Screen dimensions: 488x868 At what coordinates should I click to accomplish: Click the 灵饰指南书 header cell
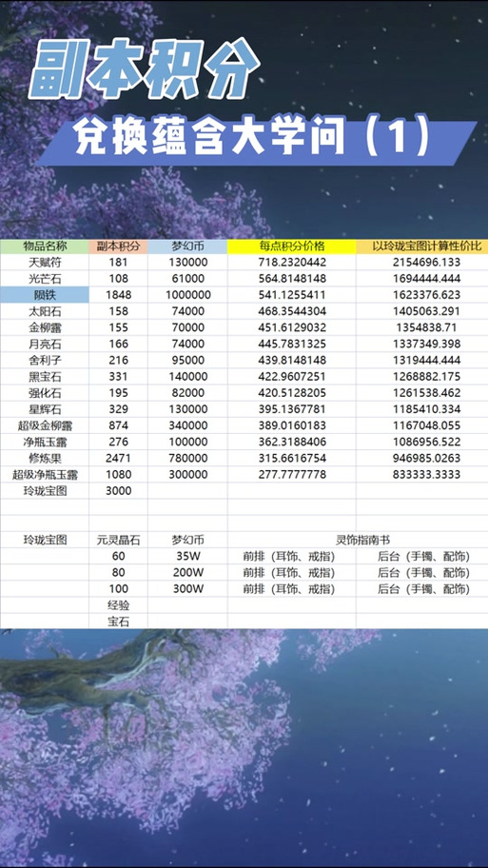pos(358,540)
